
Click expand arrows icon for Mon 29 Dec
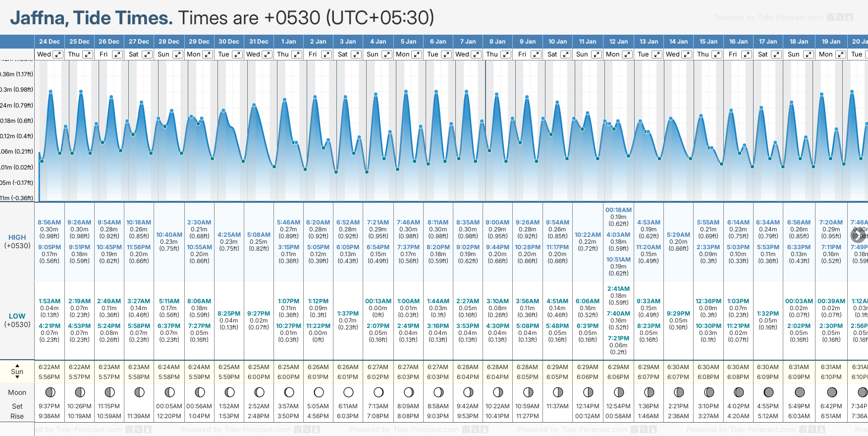coord(208,54)
